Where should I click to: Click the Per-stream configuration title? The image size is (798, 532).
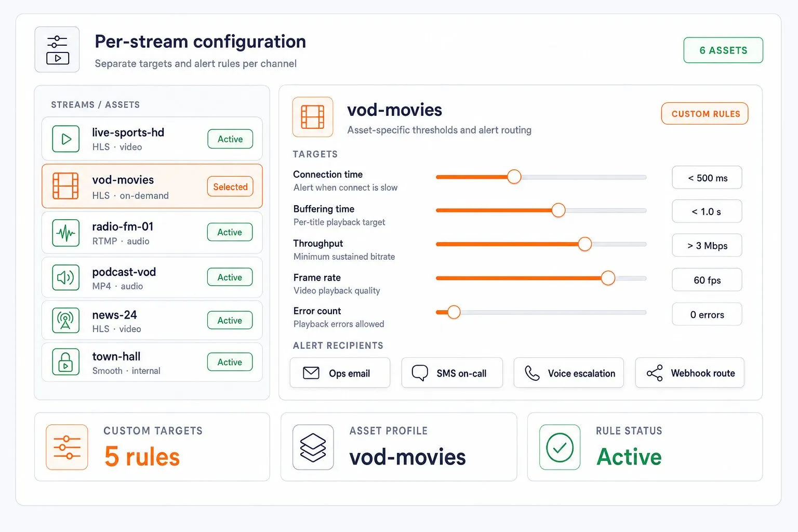coord(200,42)
